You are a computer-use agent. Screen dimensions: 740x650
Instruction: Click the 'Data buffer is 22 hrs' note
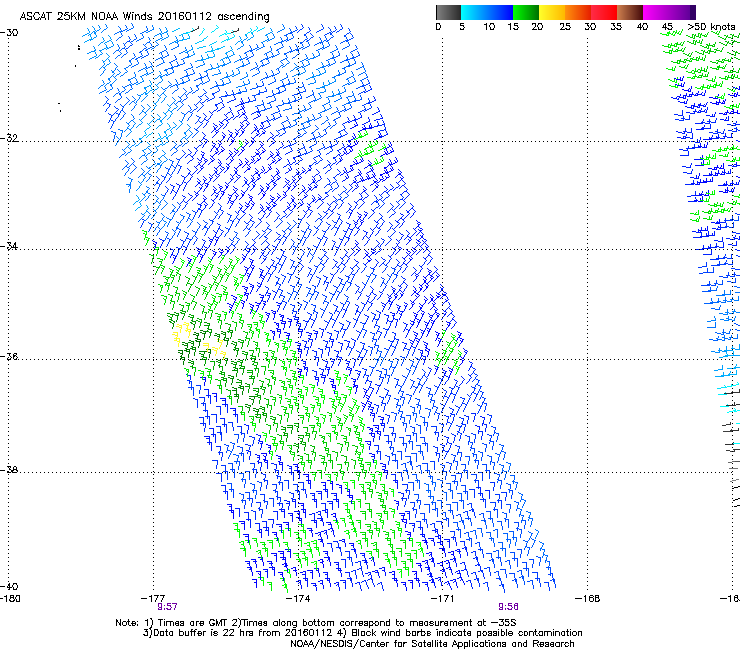[x=362, y=633]
